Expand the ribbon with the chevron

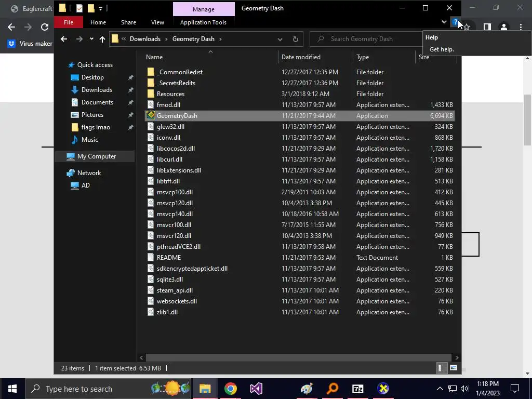coord(444,22)
